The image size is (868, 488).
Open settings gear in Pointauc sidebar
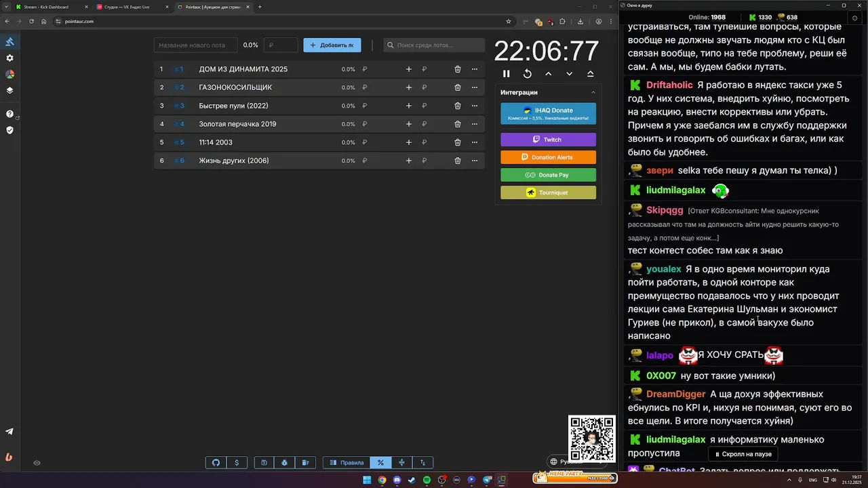(x=9, y=58)
